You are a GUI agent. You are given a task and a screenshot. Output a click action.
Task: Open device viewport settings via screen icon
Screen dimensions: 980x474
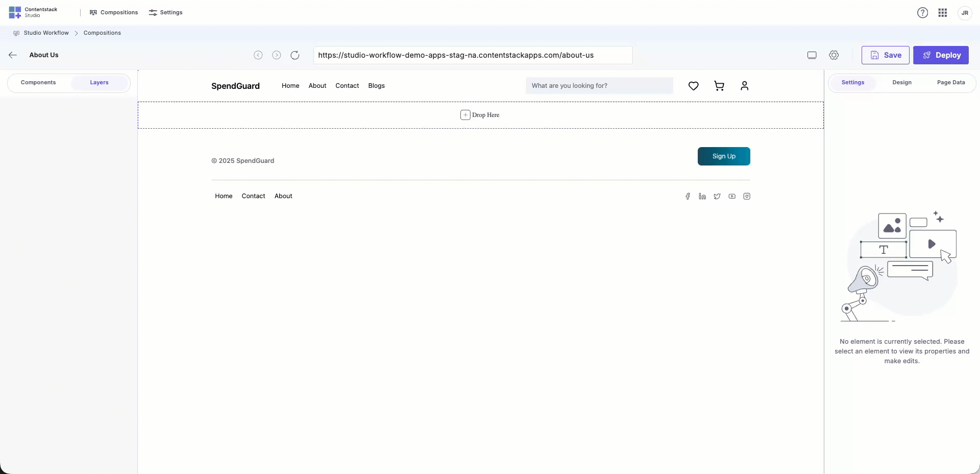(x=812, y=55)
